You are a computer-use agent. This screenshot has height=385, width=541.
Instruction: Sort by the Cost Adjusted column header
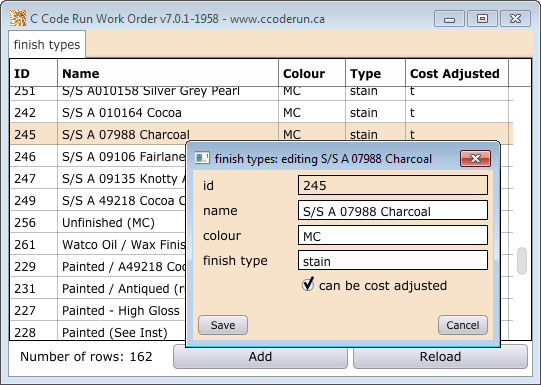click(x=457, y=73)
